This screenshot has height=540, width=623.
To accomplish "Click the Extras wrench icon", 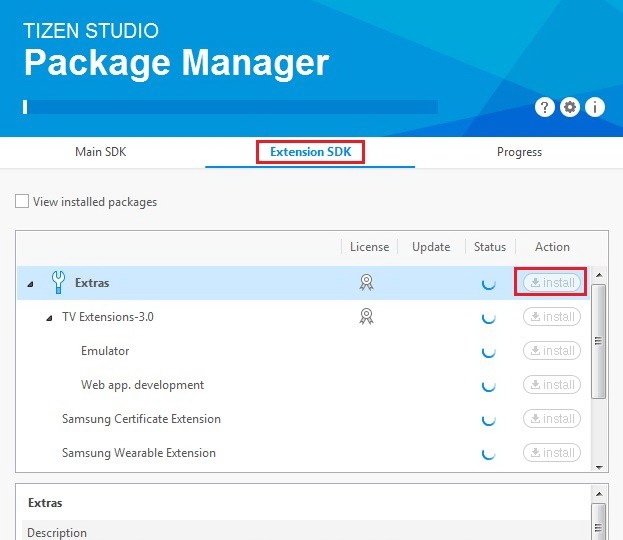I will (58, 283).
